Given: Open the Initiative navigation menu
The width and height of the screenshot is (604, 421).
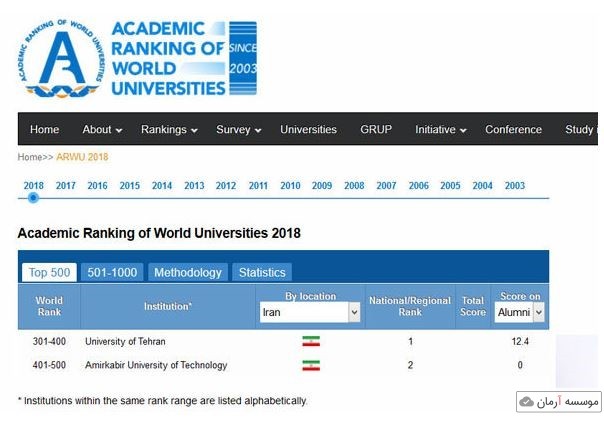Looking at the screenshot, I should pyautogui.click(x=441, y=130).
